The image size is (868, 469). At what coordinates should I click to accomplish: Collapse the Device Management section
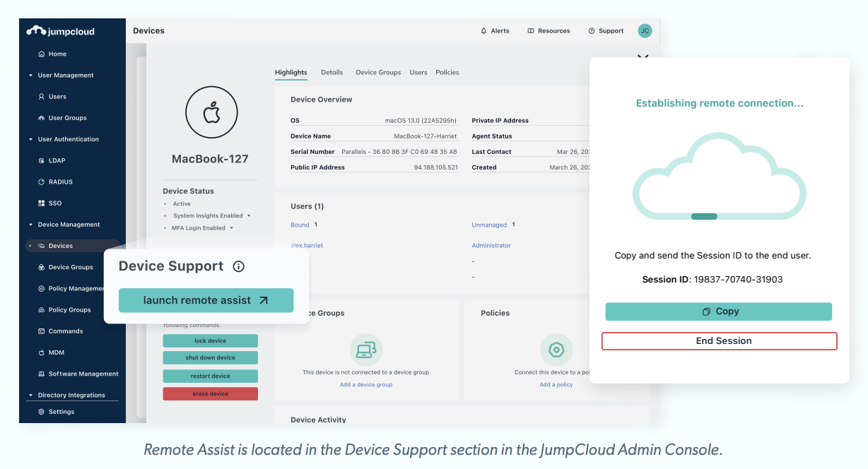(x=30, y=225)
